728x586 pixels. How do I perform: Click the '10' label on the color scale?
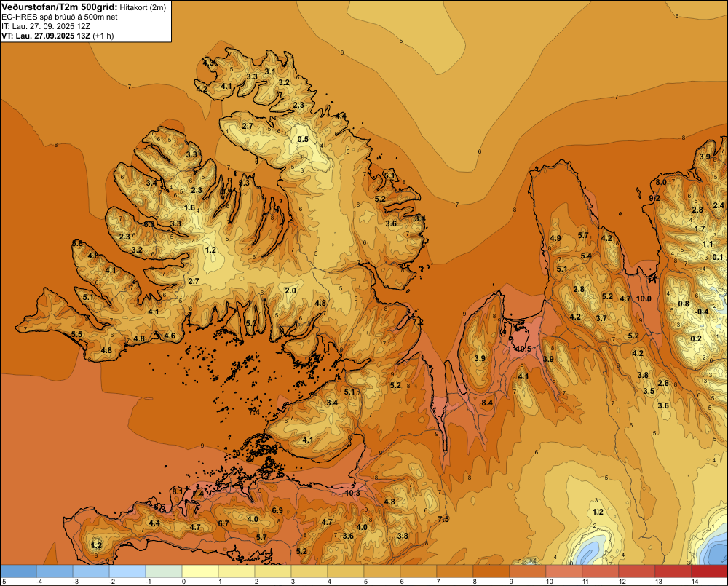tap(549, 582)
